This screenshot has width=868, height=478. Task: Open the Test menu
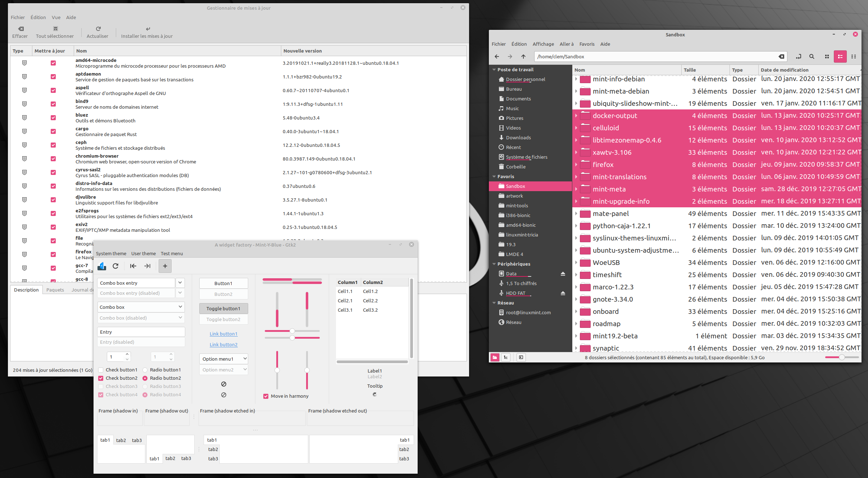[x=172, y=253]
